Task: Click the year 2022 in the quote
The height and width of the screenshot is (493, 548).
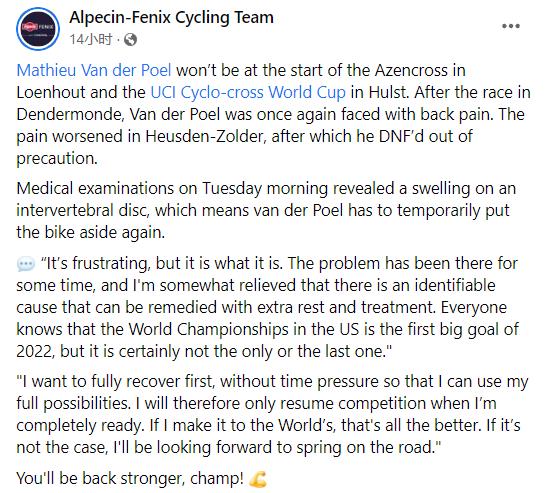Action: 35,351
